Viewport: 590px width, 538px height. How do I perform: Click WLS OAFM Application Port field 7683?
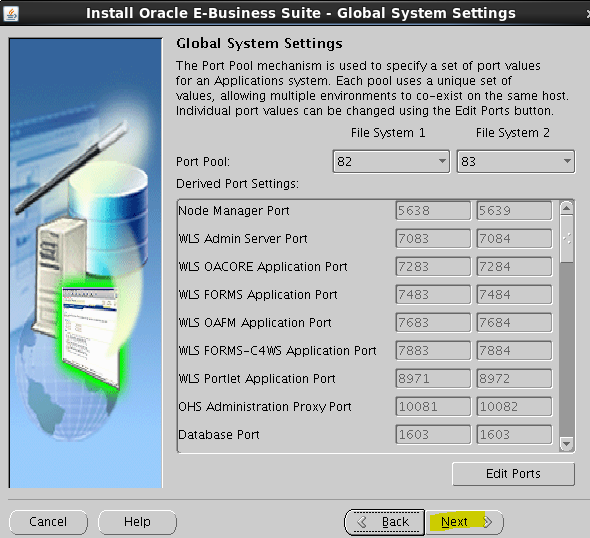(x=433, y=323)
